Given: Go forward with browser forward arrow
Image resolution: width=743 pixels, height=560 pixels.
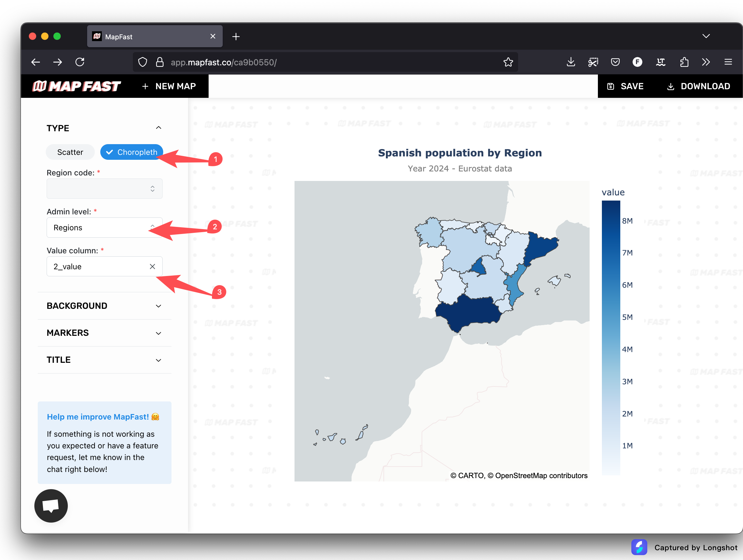Looking at the screenshot, I should [x=58, y=62].
